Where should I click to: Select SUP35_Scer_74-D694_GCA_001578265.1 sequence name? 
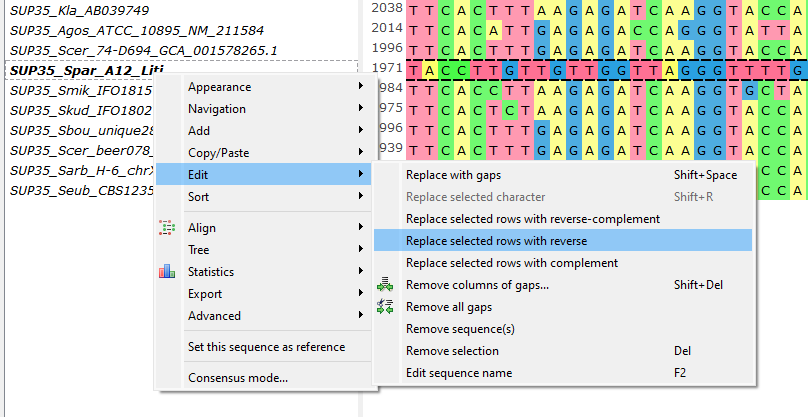coord(143,51)
